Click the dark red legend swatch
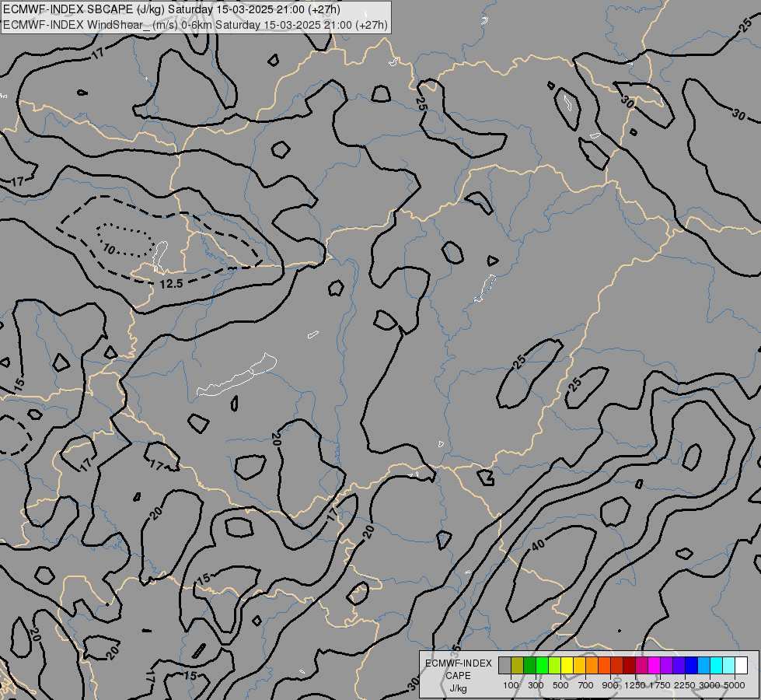The height and width of the screenshot is (700, 761). click(x=630, y=666)
